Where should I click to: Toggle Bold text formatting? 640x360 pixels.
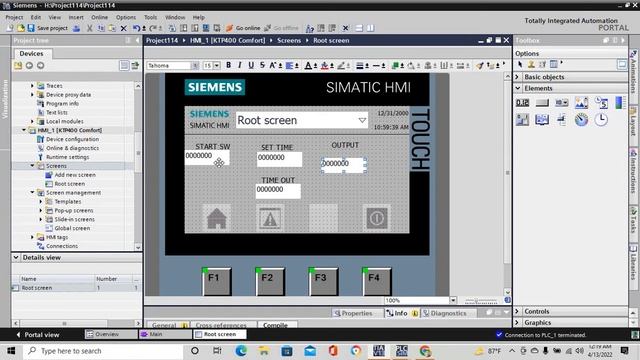(x=229, y=65)
